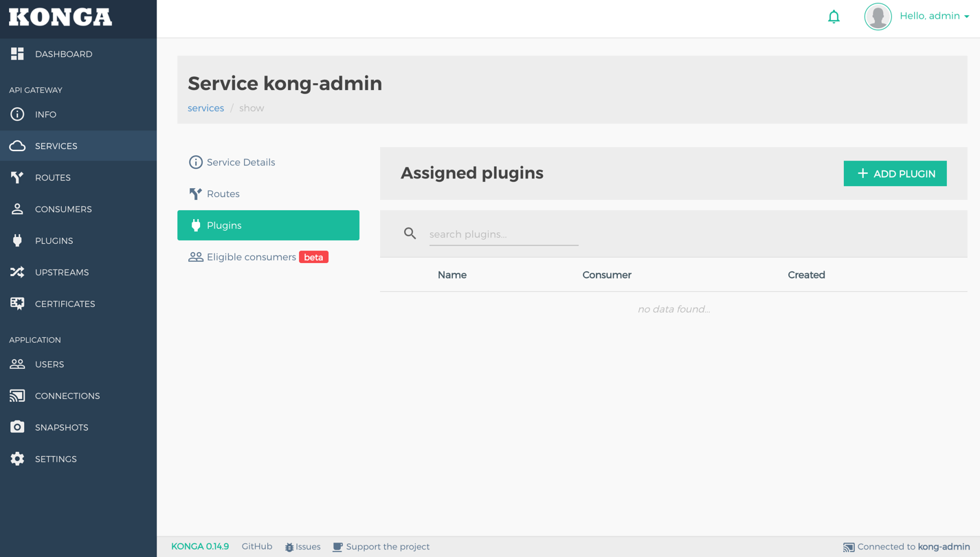This screenshot has width=980, height=557.
Task: Open Eligible consumers beta tab
Action: (268, 257)
